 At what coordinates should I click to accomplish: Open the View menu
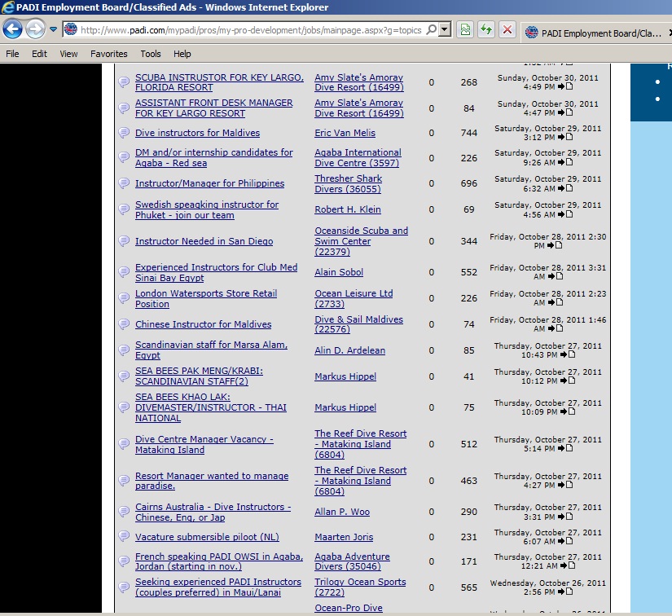tap(68, 54)
